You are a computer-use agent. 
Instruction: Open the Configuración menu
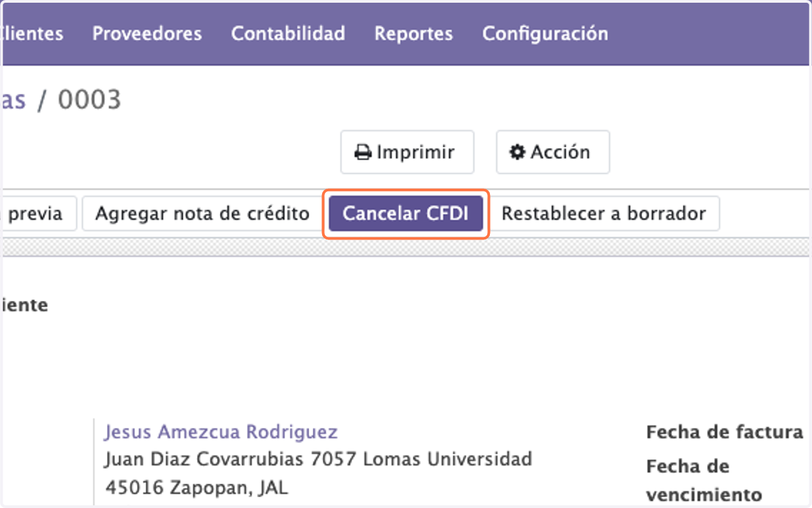[545, 33]
